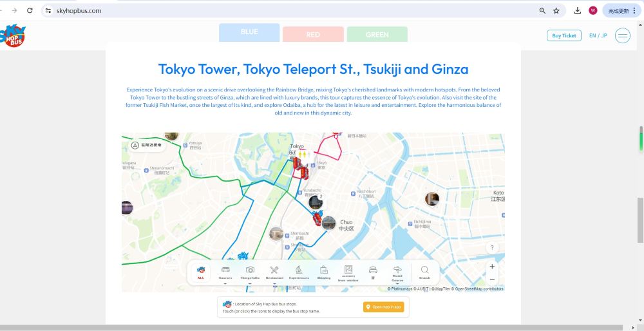Select the ALL map filter icon
Image resolution: width=644 pixels, height=331 pixels.
200,272
